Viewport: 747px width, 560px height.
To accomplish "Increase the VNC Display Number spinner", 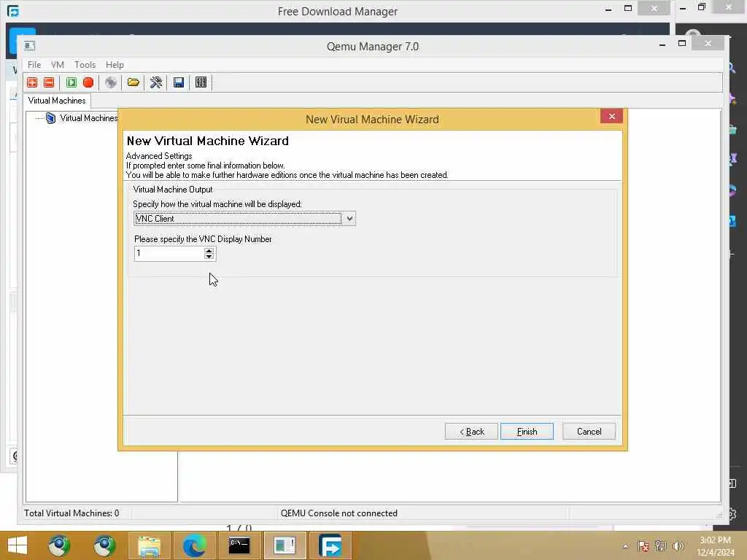I will coord(209,250).
